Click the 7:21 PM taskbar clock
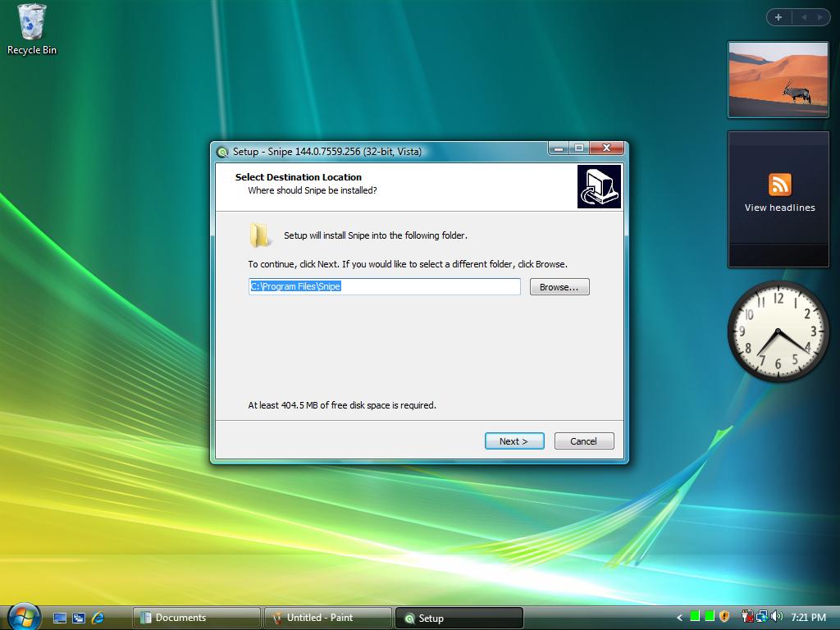 point(808,618)
